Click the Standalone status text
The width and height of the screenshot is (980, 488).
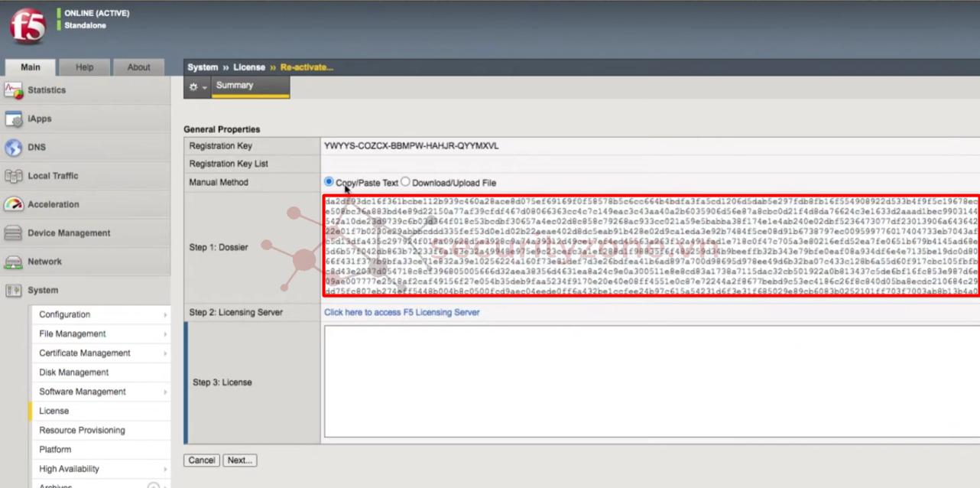(86, 26)
